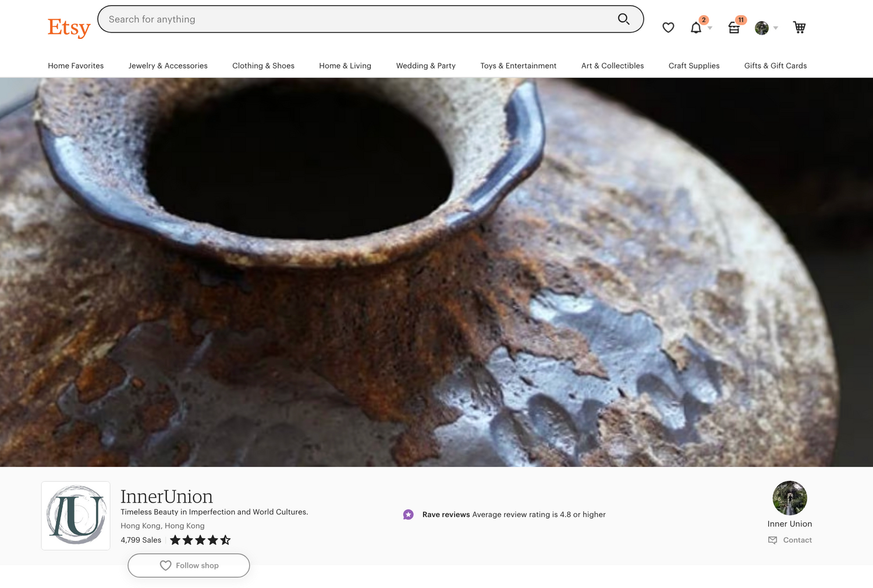Screen dimensions: 873x588
Task: Click the Inner Union owner photo
Action: point(790,498)
